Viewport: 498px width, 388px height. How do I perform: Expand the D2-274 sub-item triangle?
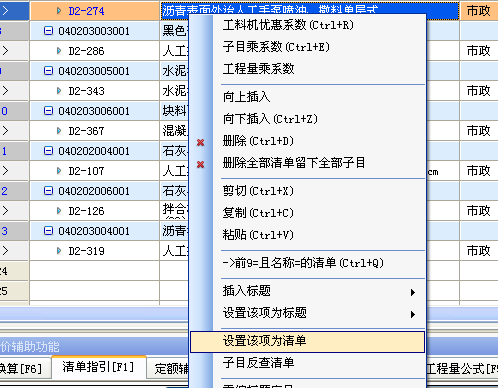(59, 11)
